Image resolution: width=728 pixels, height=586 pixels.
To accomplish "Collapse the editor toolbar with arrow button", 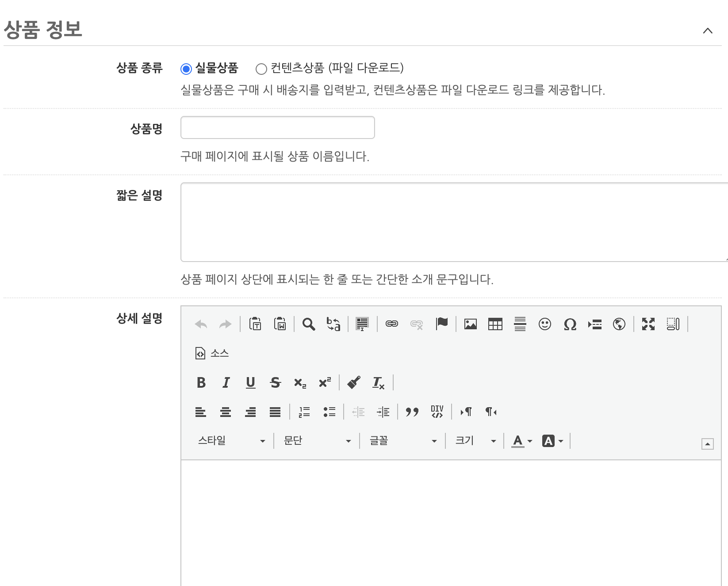I will (708, 444).
